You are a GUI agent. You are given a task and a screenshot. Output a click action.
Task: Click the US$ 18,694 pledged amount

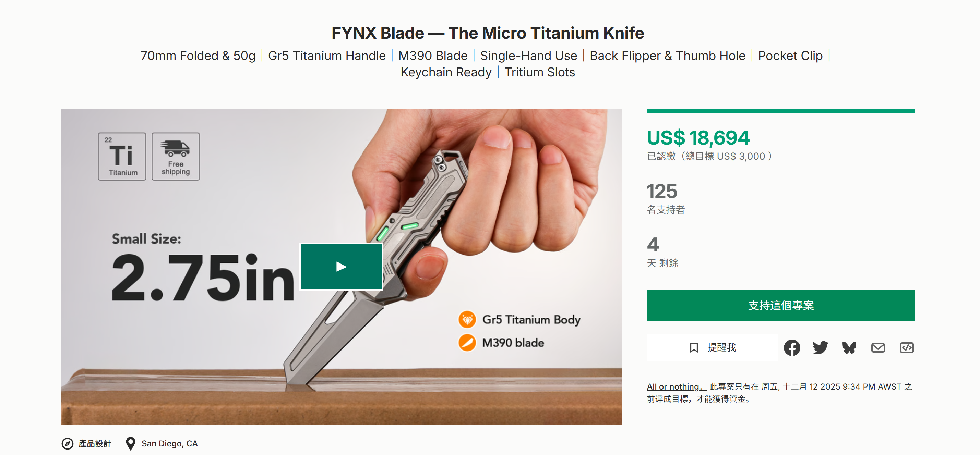click(698, 138)
